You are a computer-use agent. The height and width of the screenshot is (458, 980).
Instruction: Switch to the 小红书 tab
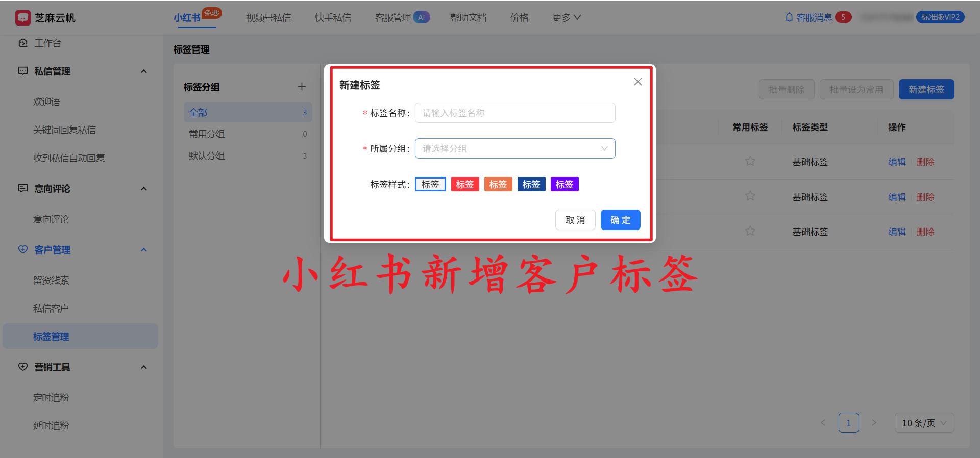pyautogui.click(x=187, y=18)
